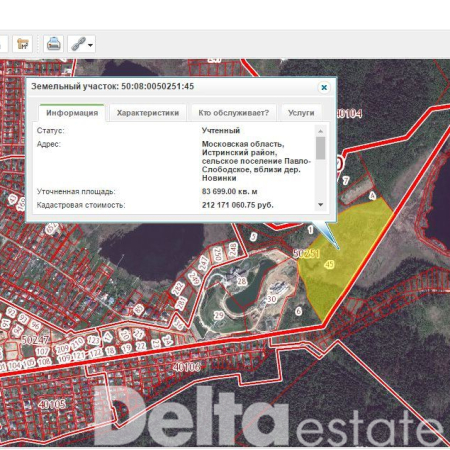Viewport: 450px width, 450px height.
Task: Close the land parcel info popup
Action: 324,88
